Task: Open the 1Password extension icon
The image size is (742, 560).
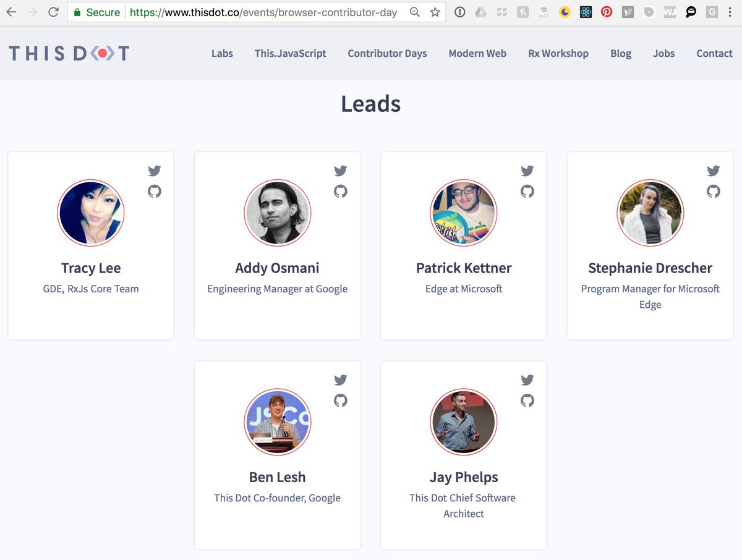Action: pyautogui.click(x=459, y=12)
